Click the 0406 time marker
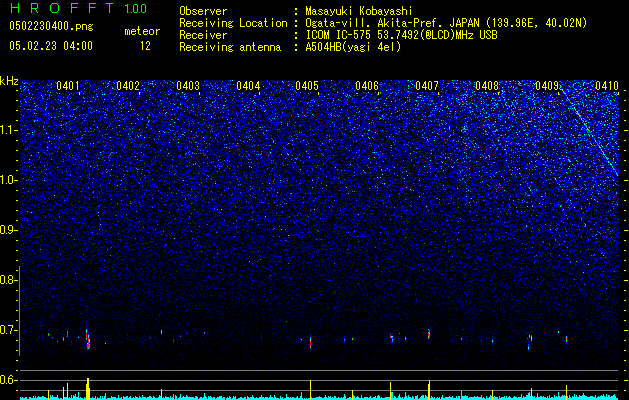629x400 pixels. coord(367,86)
